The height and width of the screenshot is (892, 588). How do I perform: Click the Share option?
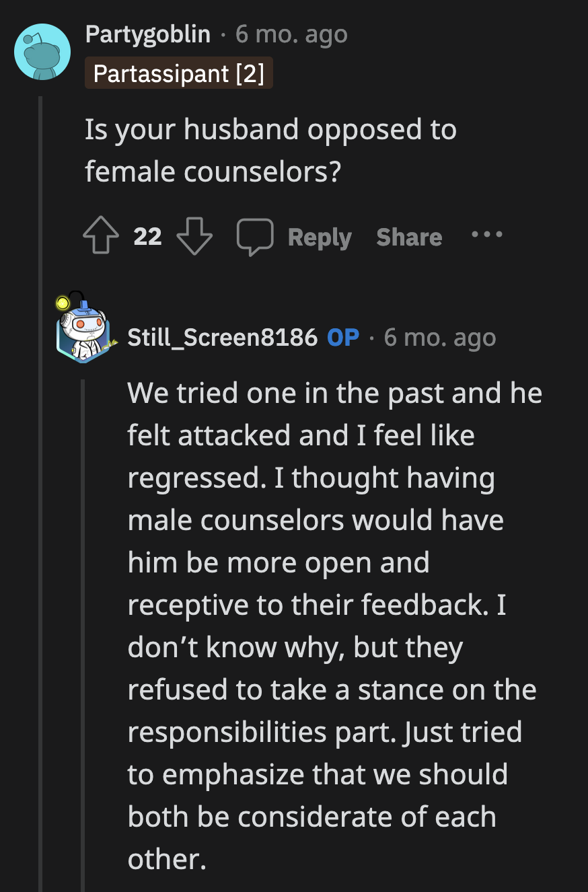[x=408, y=235]
